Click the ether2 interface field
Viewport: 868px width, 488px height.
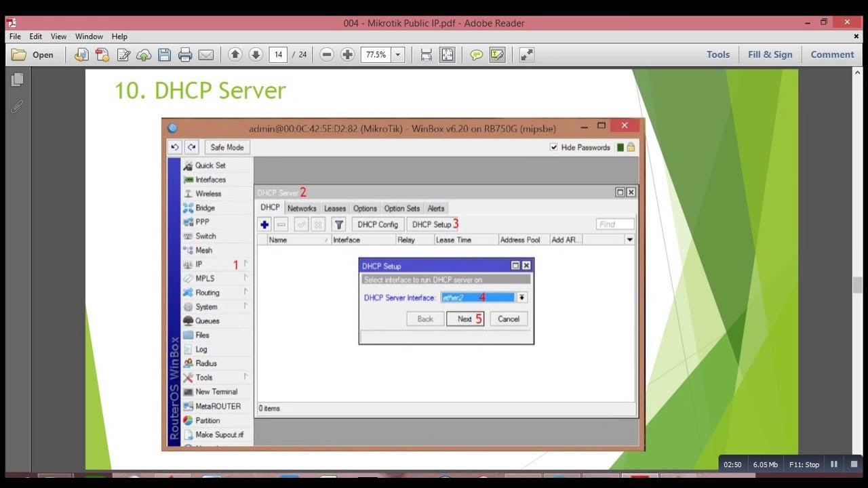tap(478, 297)
